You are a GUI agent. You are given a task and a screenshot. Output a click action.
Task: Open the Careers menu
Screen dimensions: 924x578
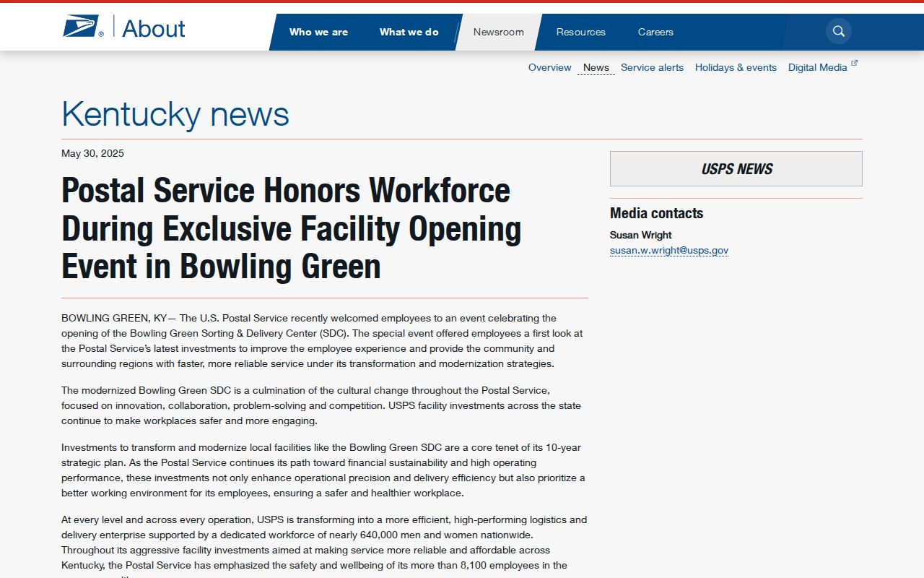655,32
